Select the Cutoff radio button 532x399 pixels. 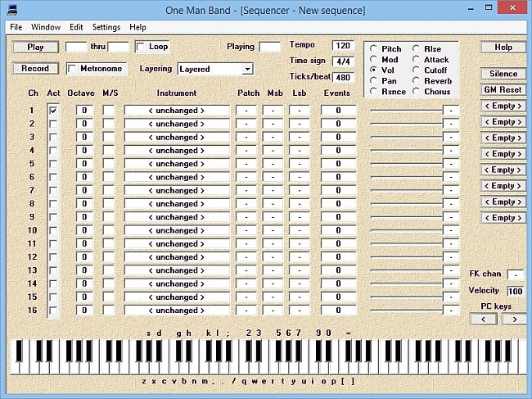[416, 70]
